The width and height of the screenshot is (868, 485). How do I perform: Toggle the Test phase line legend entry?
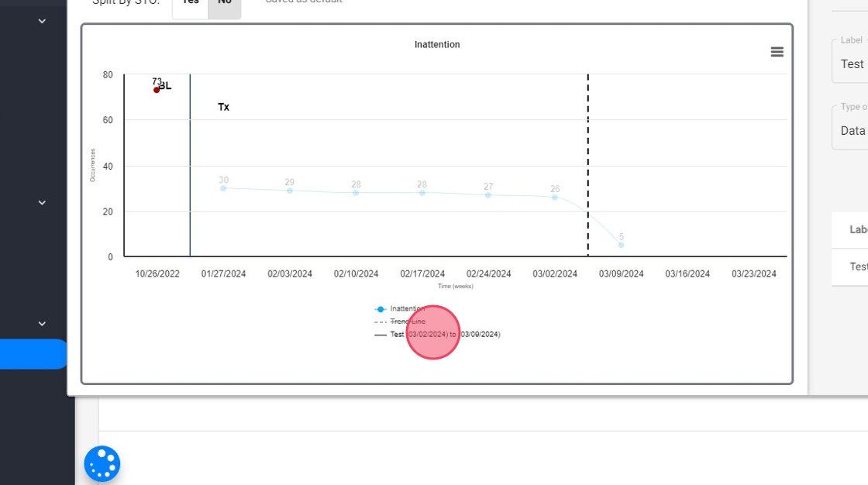(x=437, y=335)
